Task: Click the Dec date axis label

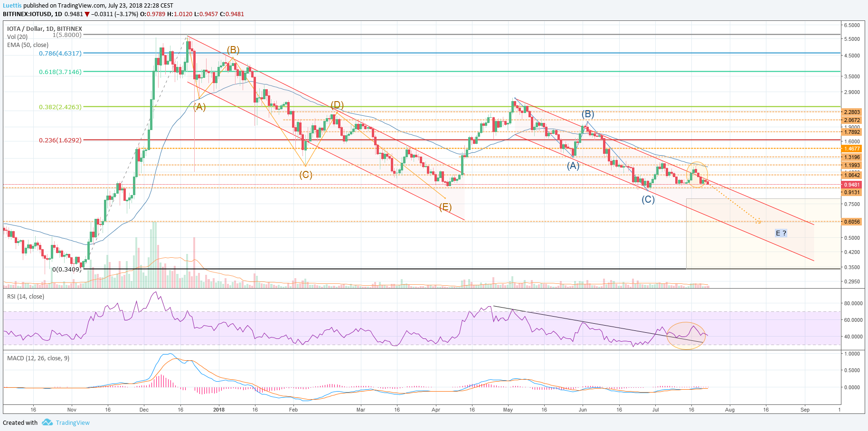Action: point(144,410)
